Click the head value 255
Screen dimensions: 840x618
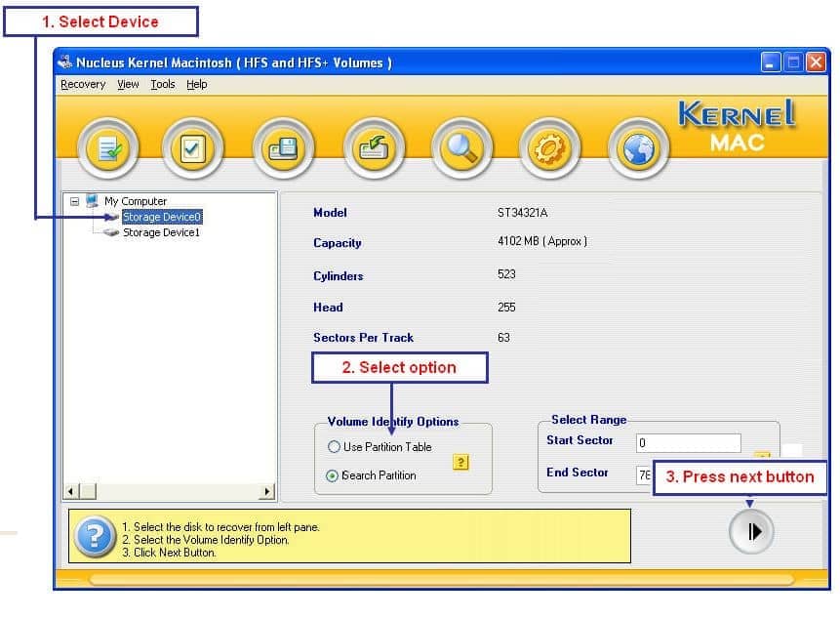pyautogui.click(x=506, y=308)
